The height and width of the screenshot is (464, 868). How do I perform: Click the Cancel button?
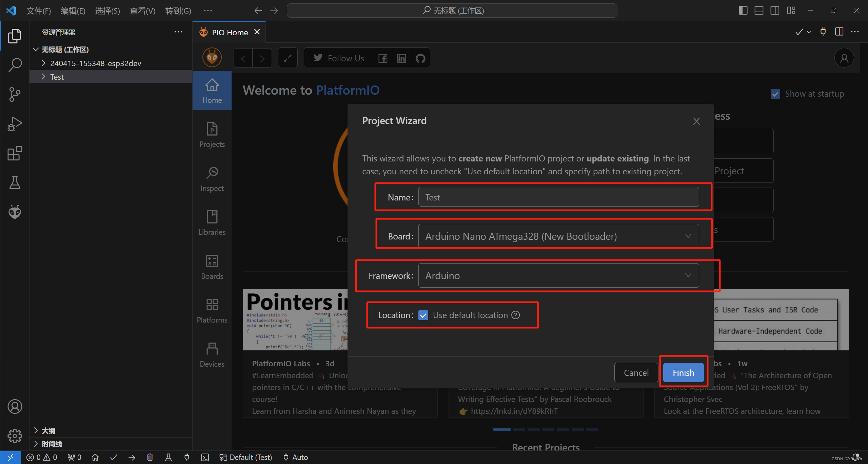636,372
